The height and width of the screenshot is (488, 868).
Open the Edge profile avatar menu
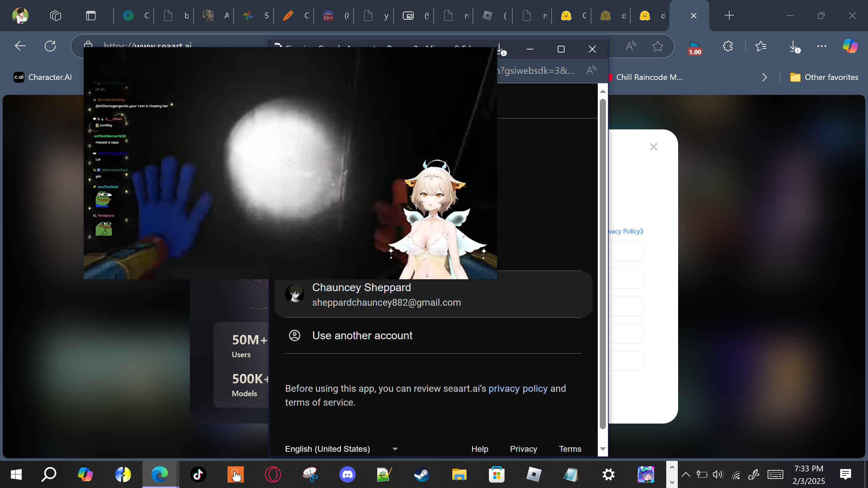pos(20,16)
